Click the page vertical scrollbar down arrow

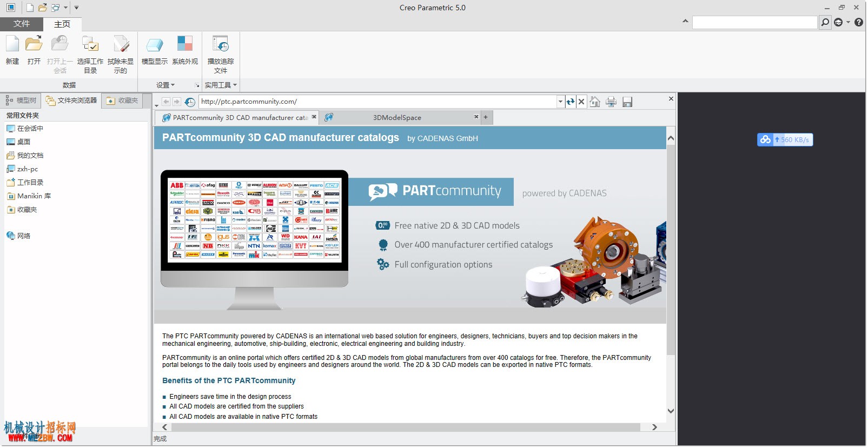pos(671,411)
